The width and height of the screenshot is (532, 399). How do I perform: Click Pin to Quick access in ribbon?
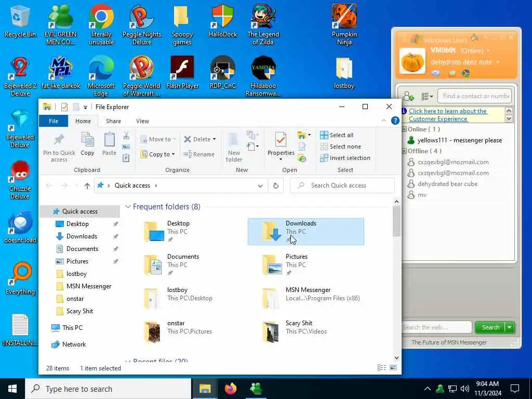click(x=59, y=147)
